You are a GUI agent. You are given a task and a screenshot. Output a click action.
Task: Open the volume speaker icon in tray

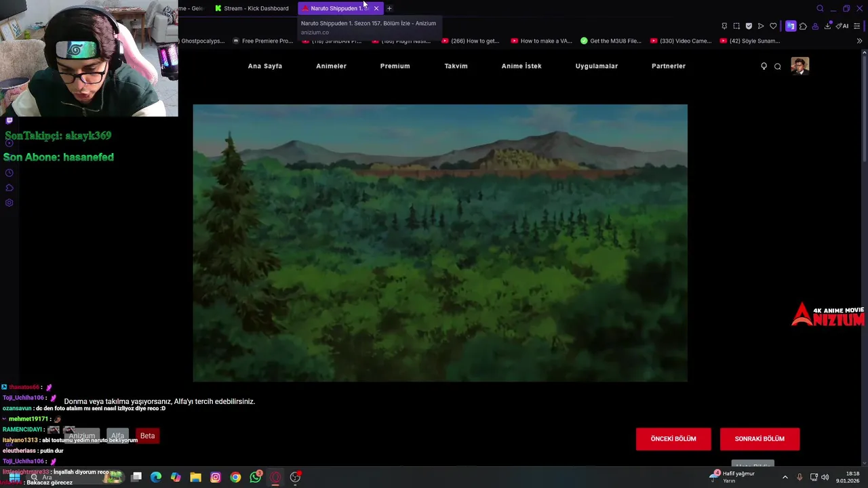click(x=825, y=477)
